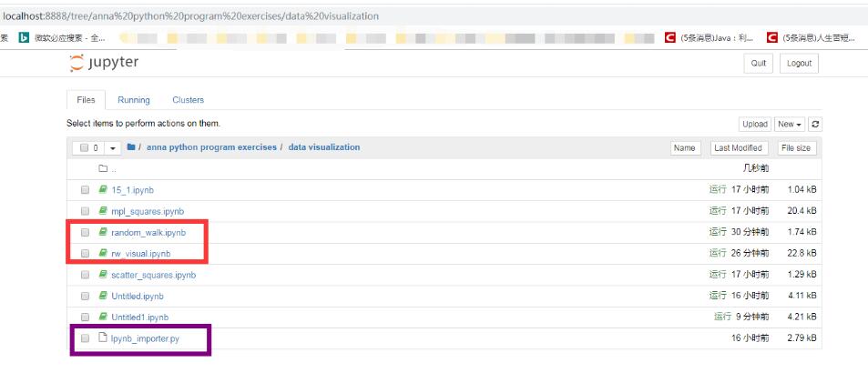The height and width of the screenshot is (383, 868).
Task: Open the Untitled.ipynb notebook link
Action: [138, 297]
